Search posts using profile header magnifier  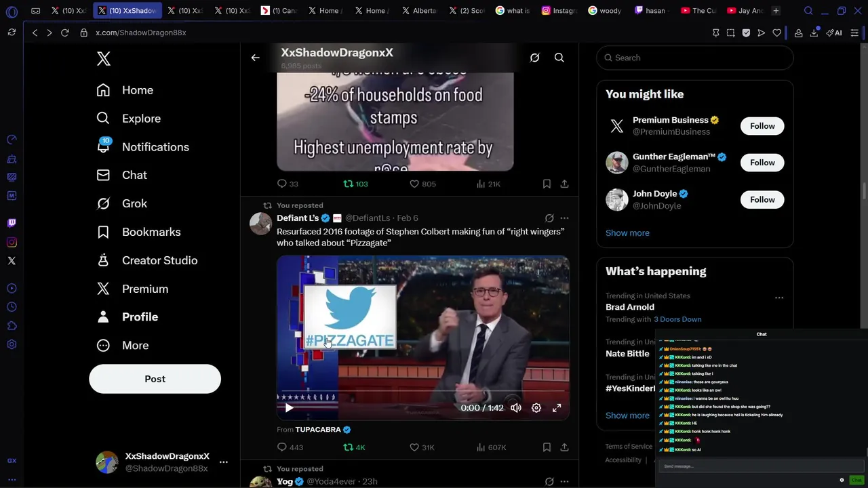pos(559,58)
